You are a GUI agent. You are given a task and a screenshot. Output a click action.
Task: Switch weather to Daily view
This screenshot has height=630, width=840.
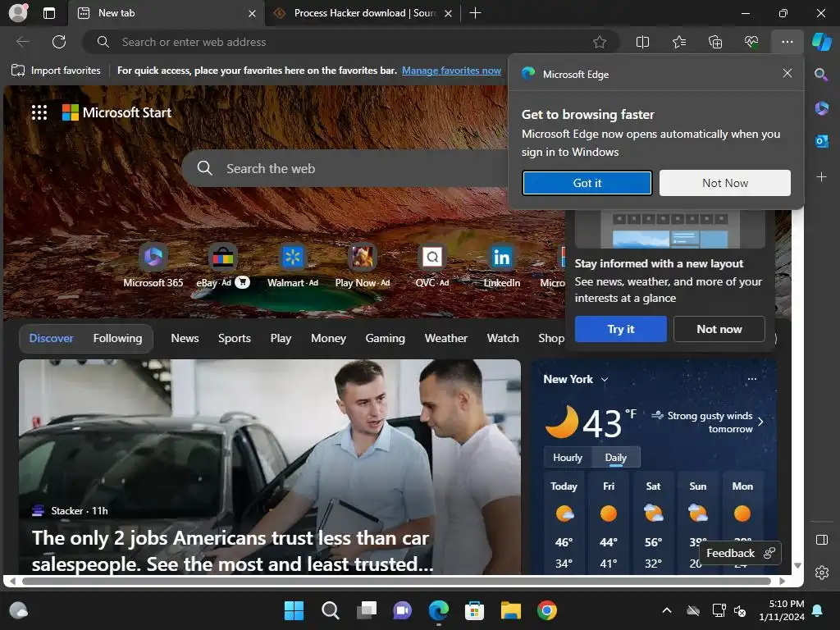[x=615, y=458]
